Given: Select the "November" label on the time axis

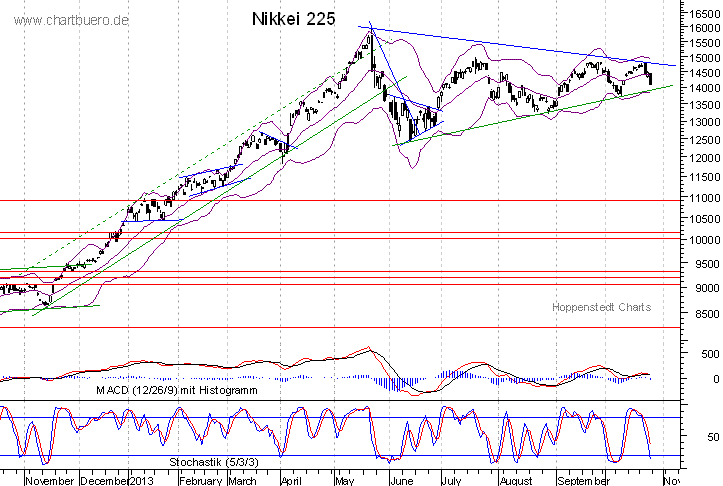Looking at the screenshot, I should 50,481.
